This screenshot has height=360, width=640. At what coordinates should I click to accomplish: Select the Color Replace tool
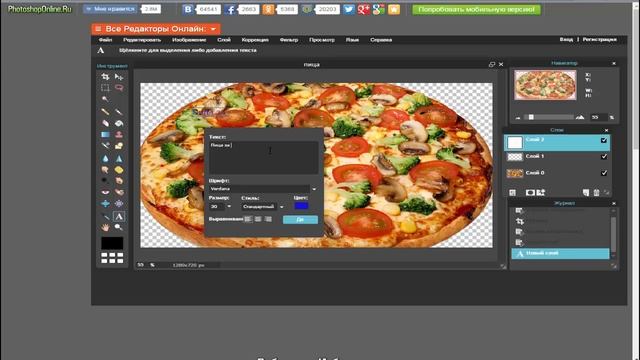[105, 146]
